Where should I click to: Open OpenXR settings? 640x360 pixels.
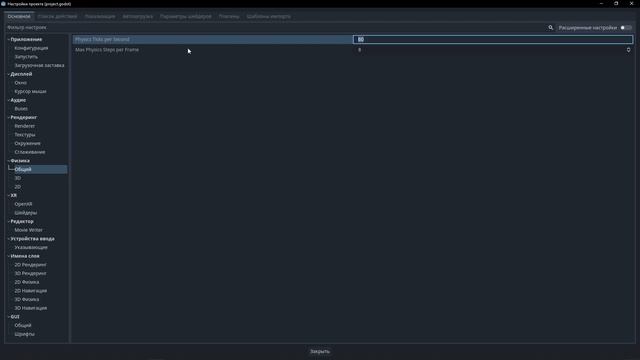click(x=23, y=204)
